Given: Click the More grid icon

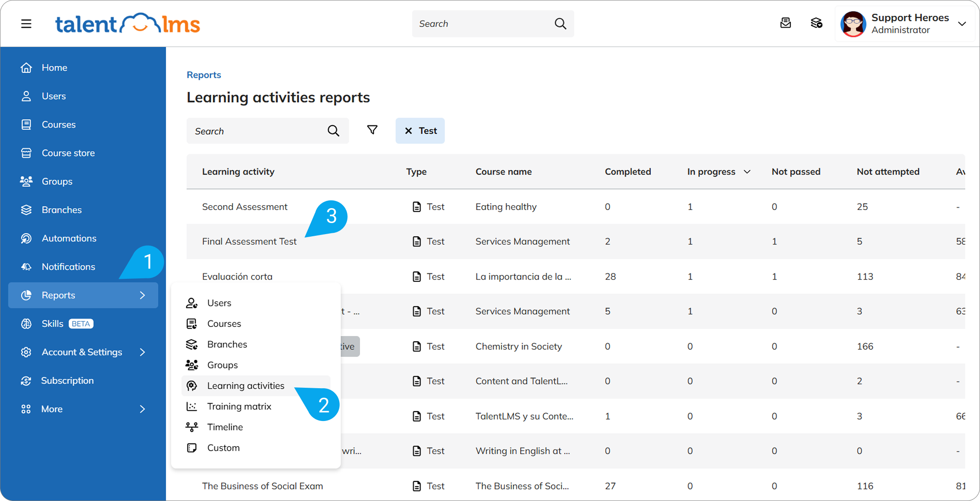Looking at the screenshot, I should pyautogui.click(x=26, y=409).
